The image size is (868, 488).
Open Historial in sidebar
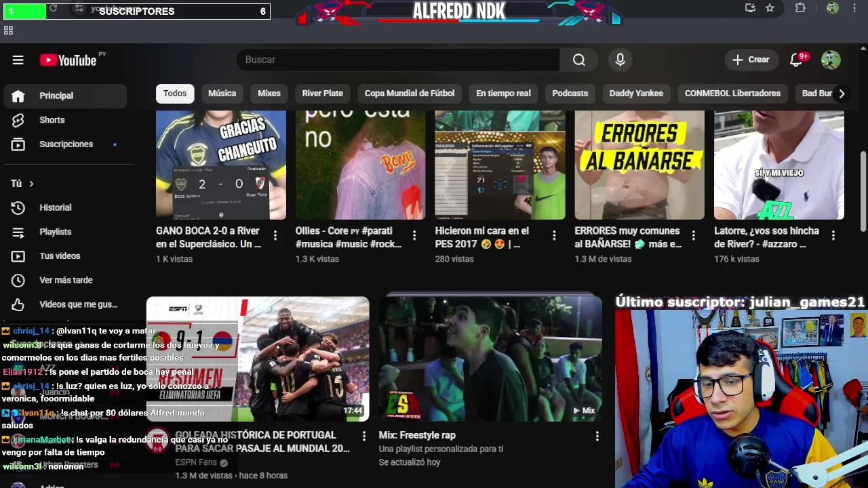tap(64, 207)
